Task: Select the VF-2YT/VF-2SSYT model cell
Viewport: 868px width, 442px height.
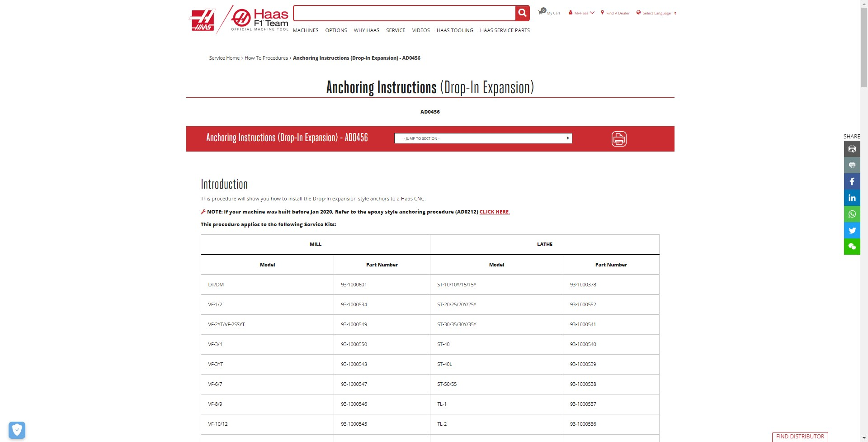Action: point(267,324)
